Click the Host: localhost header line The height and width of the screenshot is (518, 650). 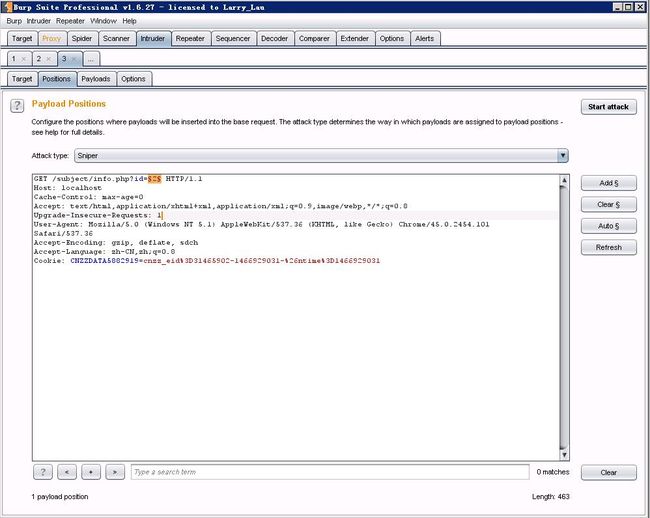click(68, 188)
